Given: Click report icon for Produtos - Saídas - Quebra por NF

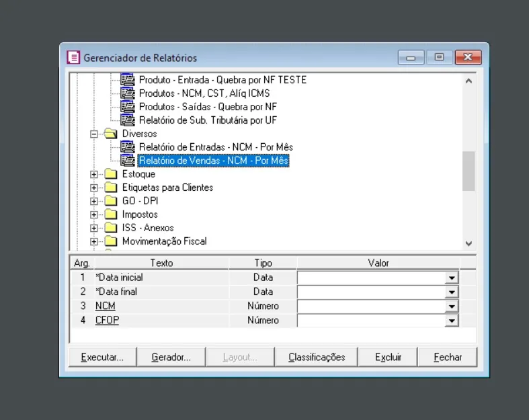Looking at the screenshot, I should point(128,107).
